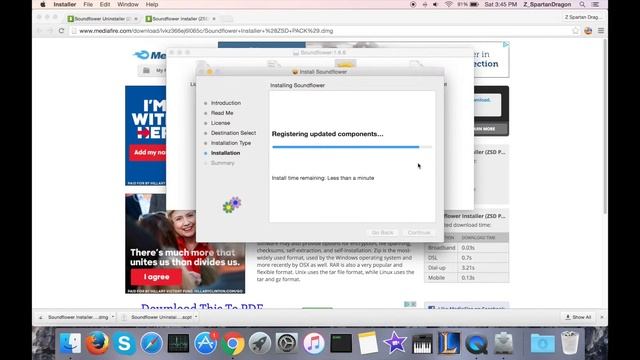Click Go Back in the installer
The height and width of the screenshot is (360, 640).
click(x=382, y=233)
